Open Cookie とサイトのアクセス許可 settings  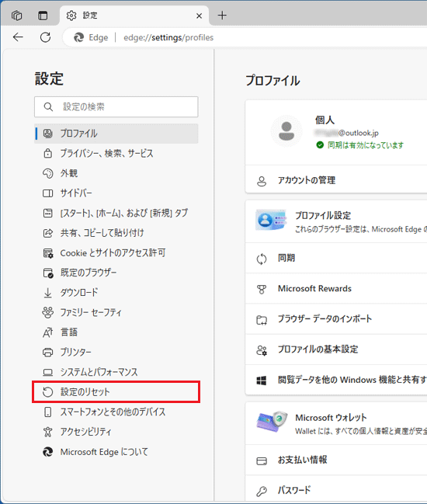(x=116, y=253)
